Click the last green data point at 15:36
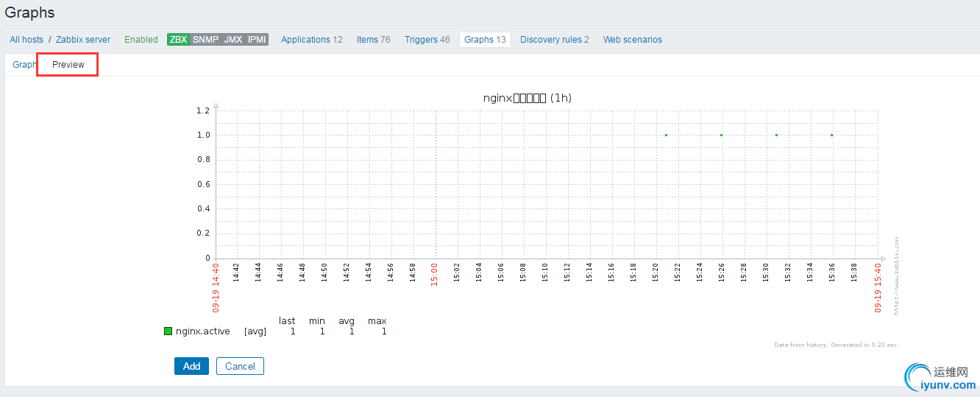 [x=831, y=135]
